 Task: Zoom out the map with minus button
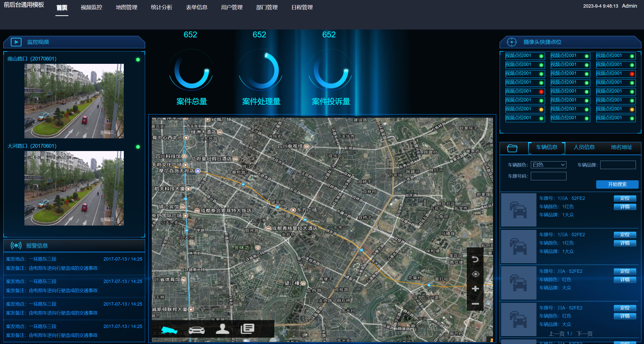coord(475,304)
